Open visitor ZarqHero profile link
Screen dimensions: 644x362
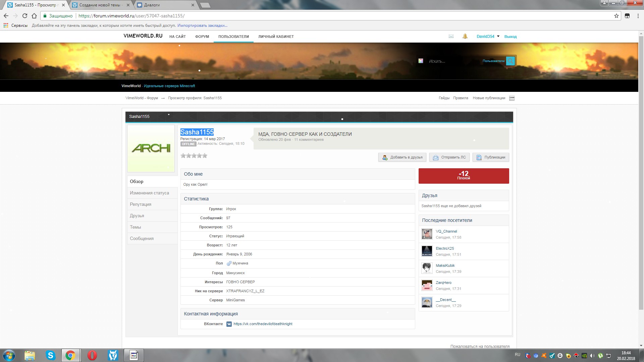pyautogui.click(x=443, y=283)
